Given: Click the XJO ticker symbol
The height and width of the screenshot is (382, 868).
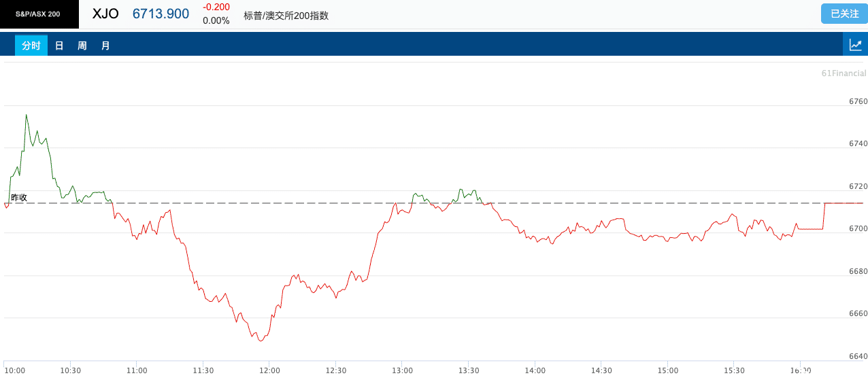Looking at the screenshot, I should (105, 14).
